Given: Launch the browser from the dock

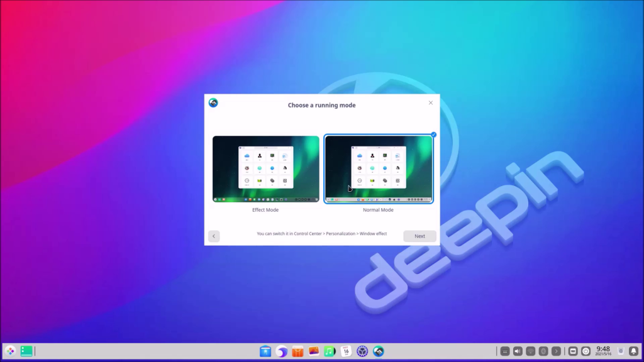Looking at the screenshot, I should click(282, 351).
